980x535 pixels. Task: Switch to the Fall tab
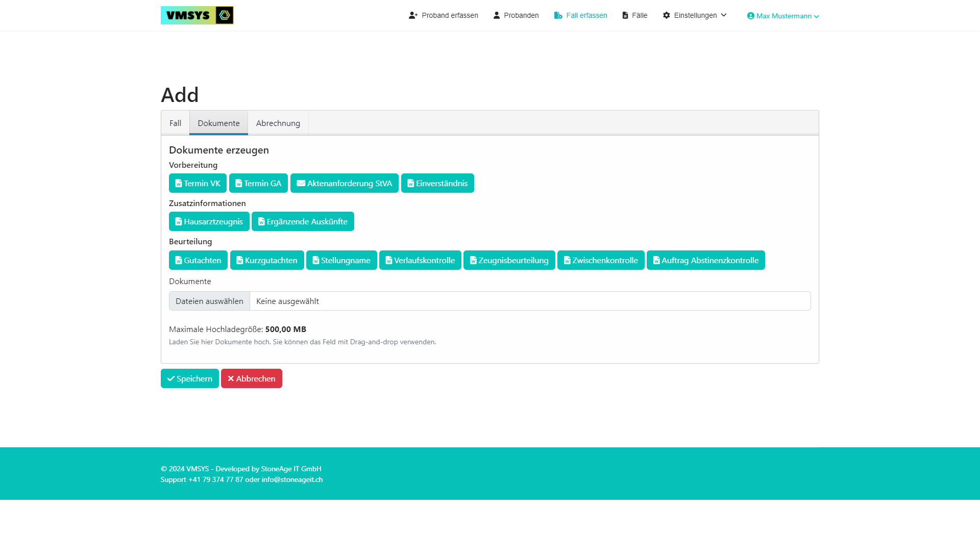[x=175, y=123]
